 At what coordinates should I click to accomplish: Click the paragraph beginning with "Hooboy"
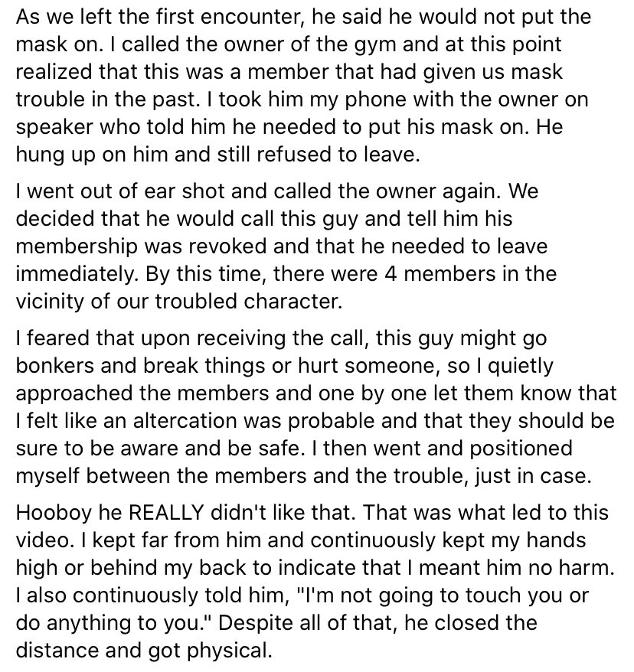(x=315, y=581)
